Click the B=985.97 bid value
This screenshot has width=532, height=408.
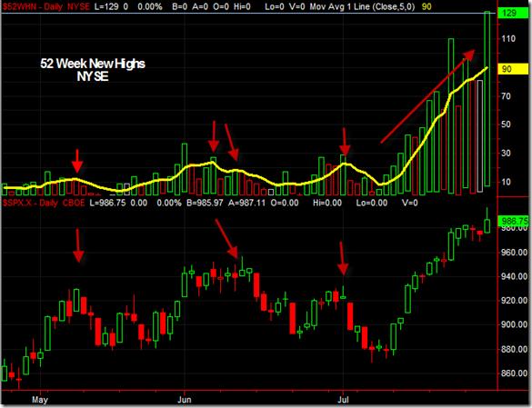[x=205, y=204]
